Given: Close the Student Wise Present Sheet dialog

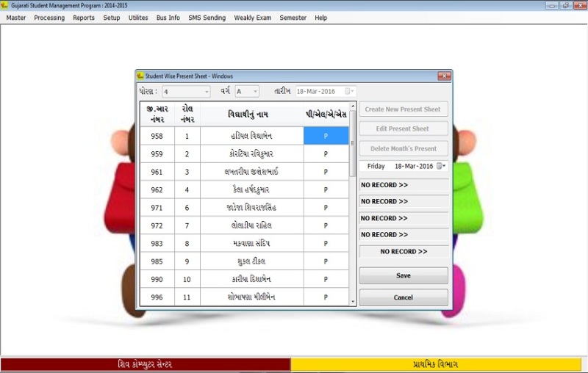Looking at the screenshot, I should [x=443, y=76].
